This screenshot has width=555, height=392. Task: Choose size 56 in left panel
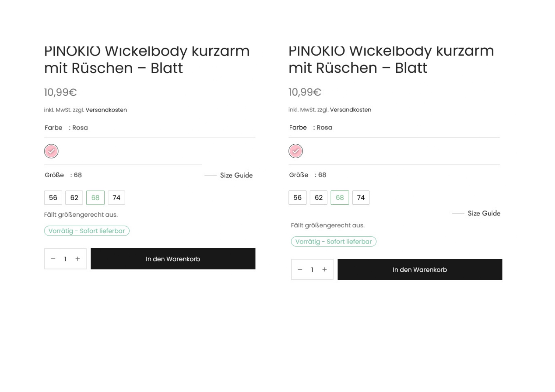click(53, 198)
